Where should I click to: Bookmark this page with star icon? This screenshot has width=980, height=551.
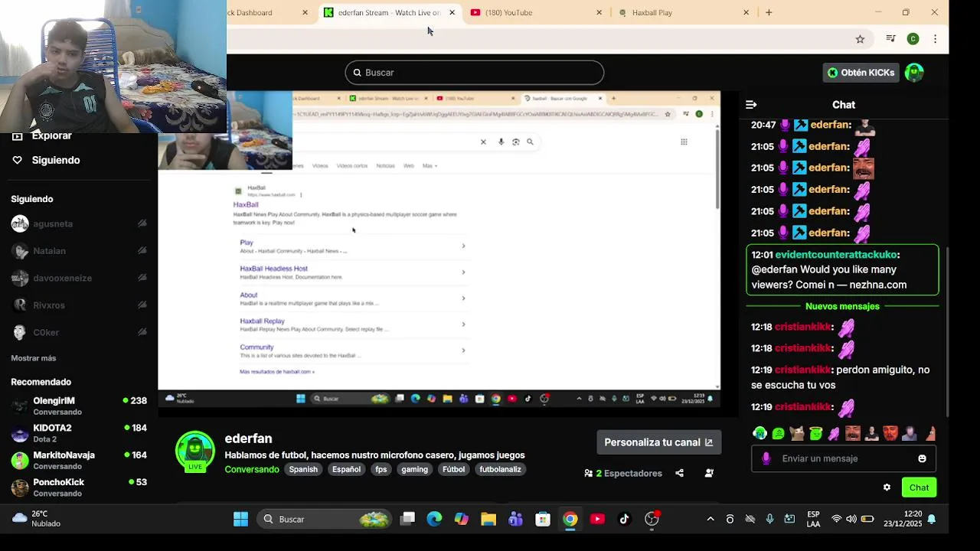860,39
